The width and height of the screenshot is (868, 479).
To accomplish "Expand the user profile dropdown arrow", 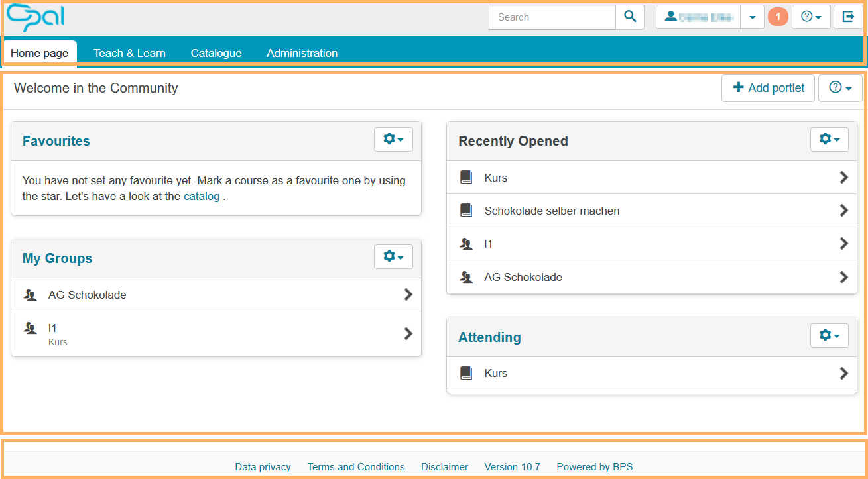I will coord(752,17).
